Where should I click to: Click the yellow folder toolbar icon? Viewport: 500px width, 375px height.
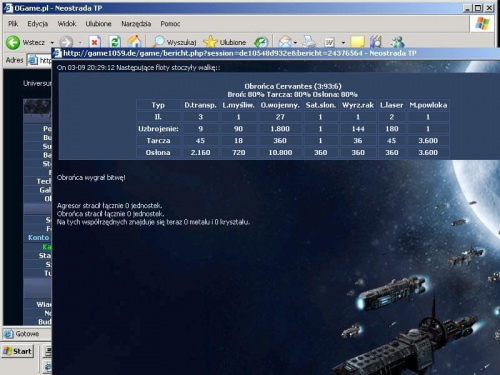(x=357, y=42)
